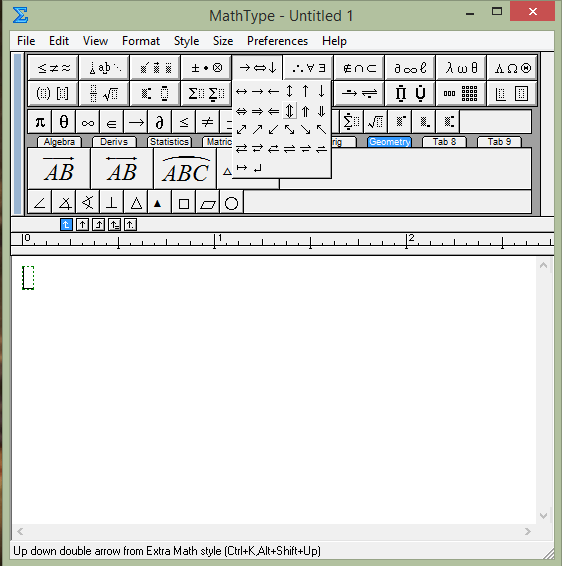
Task: Insert the AB vector overarrow template
Action: click(x=59, y=169)
